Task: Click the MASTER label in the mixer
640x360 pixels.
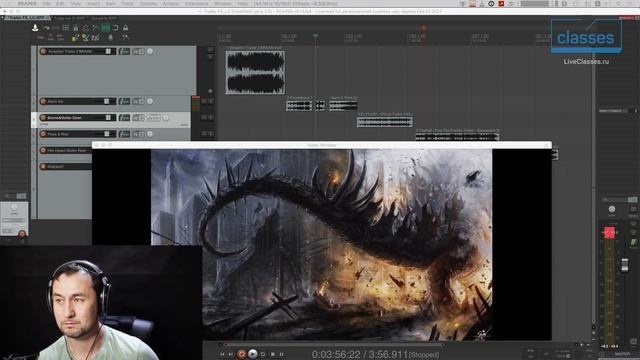Action: tap(622, 354)
